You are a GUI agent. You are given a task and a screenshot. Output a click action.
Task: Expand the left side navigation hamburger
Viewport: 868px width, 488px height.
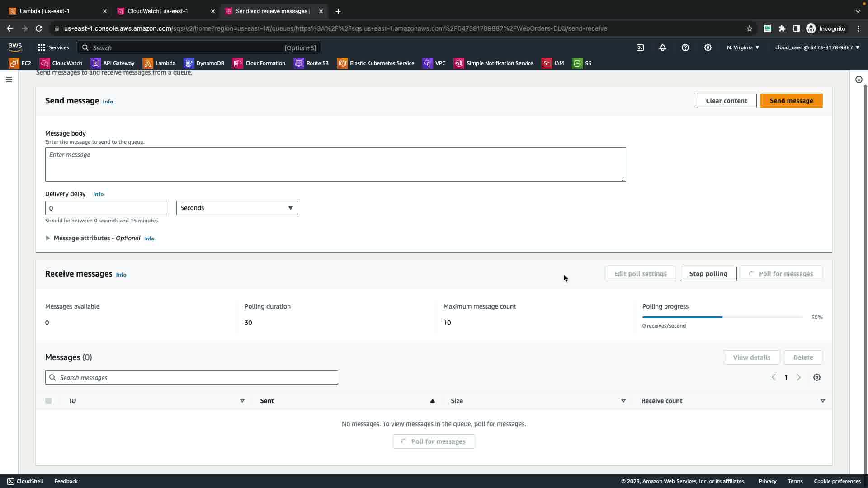[x=9, y=80]
